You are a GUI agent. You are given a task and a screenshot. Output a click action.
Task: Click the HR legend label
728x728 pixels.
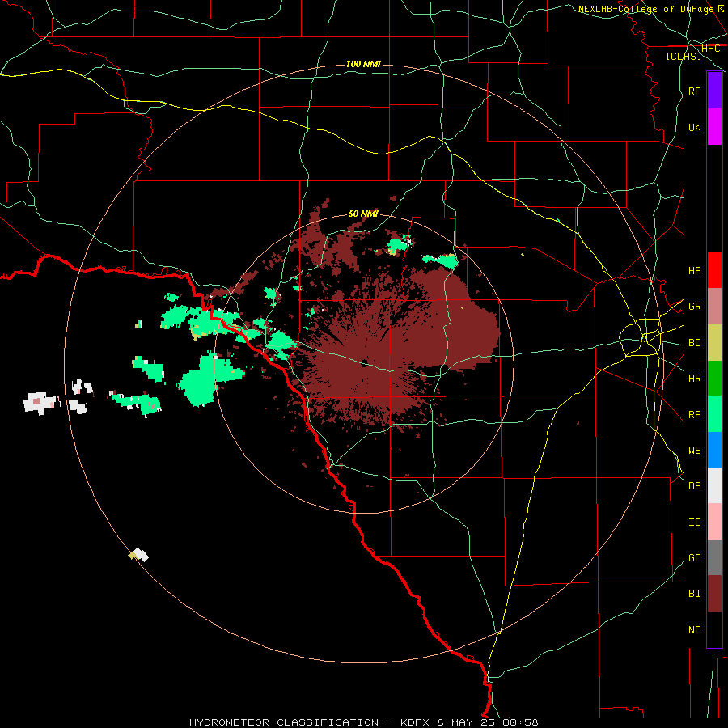tap(694, 379)
